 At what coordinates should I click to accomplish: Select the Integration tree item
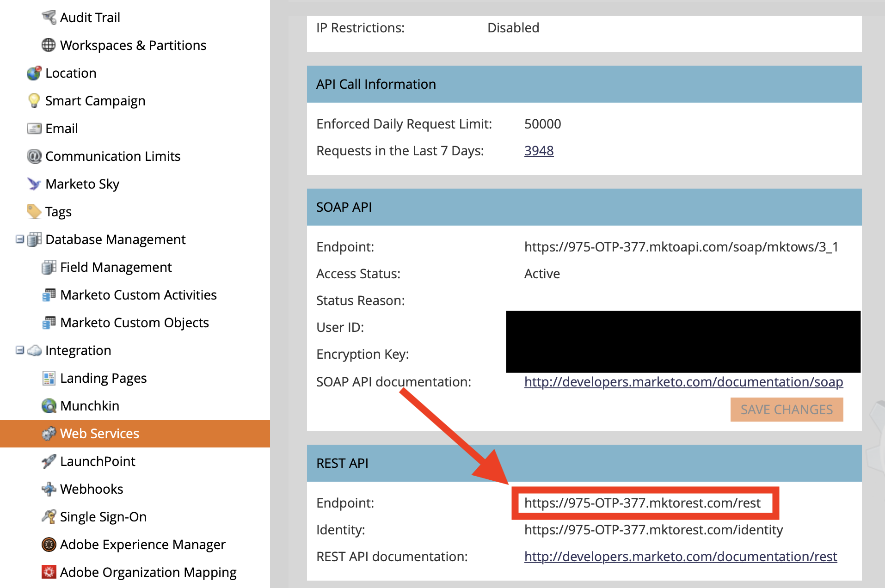[78, 350]
